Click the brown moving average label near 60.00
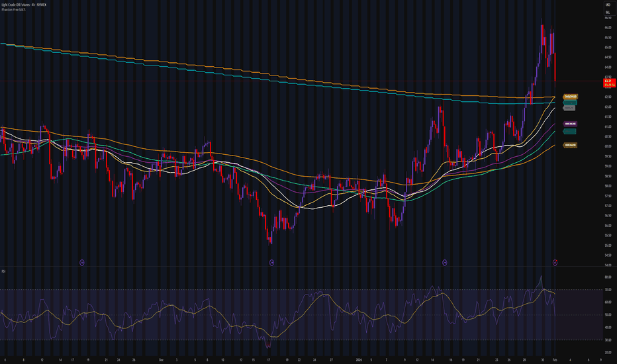617x364 pixels. (x=570, y=145)
